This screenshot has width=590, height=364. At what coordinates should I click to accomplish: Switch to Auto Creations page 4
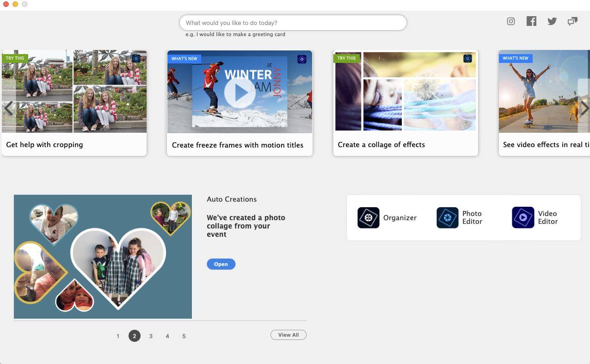coord(167,336)
